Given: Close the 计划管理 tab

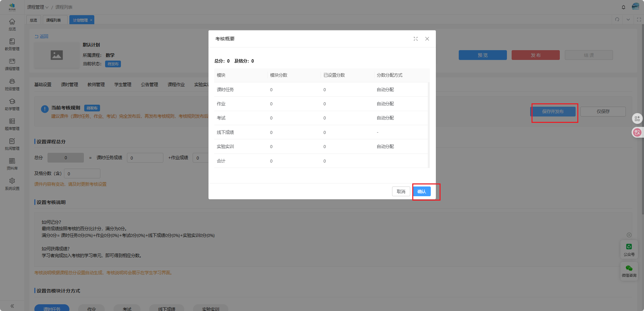Looking at the screenshot, I should coord(91,20).
